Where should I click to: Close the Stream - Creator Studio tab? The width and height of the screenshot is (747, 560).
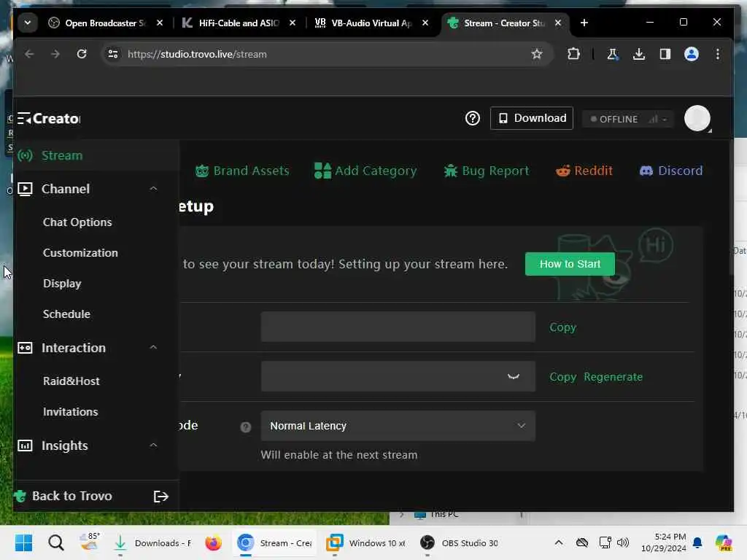(x=558, y=23)
